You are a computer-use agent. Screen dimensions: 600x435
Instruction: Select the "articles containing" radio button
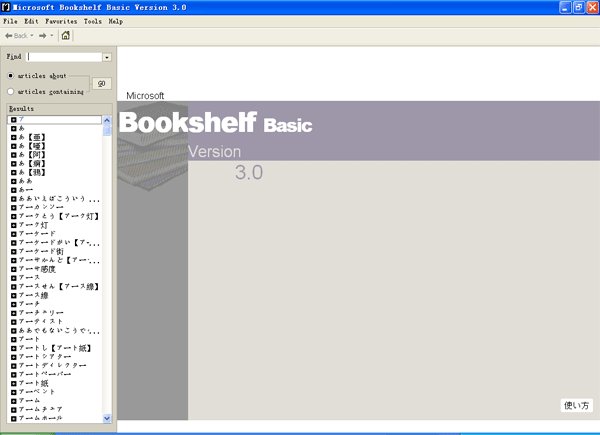click(x=10, y=91)
